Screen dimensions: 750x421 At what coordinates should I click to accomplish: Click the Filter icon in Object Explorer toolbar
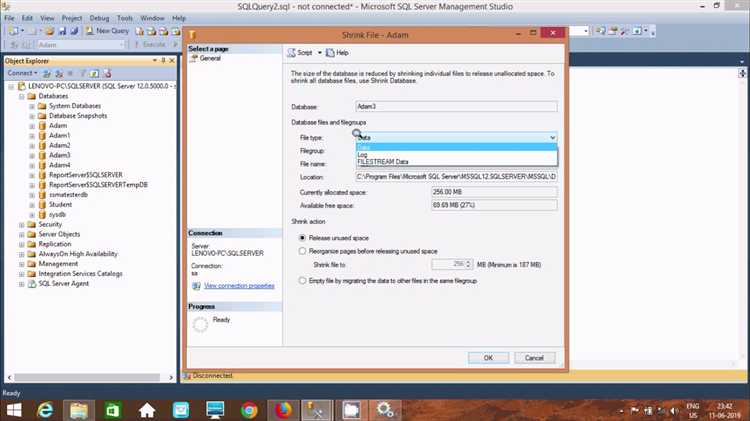[83, 73]
